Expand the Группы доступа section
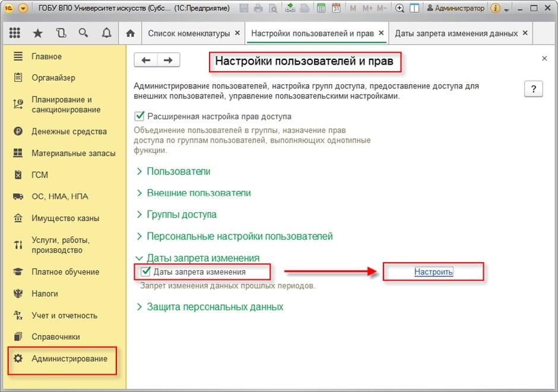558x392 pixels. point(181,215)
